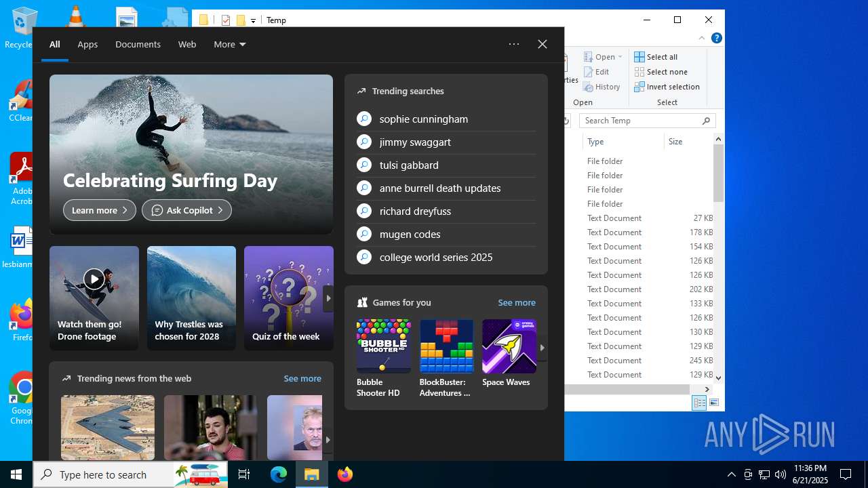The height and width of the screenshot is (488, 868).
Task: Show next trending news with arrow
Action: (x=328, y=440)
